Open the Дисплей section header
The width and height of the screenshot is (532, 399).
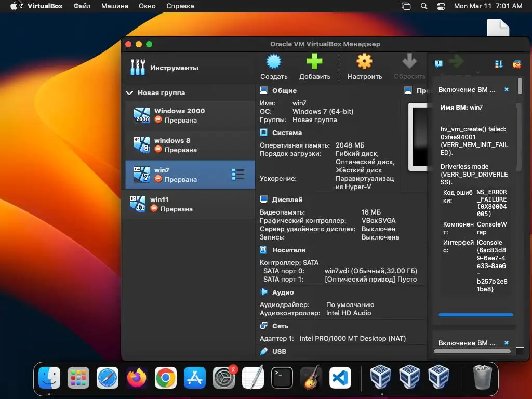(287, 199)
